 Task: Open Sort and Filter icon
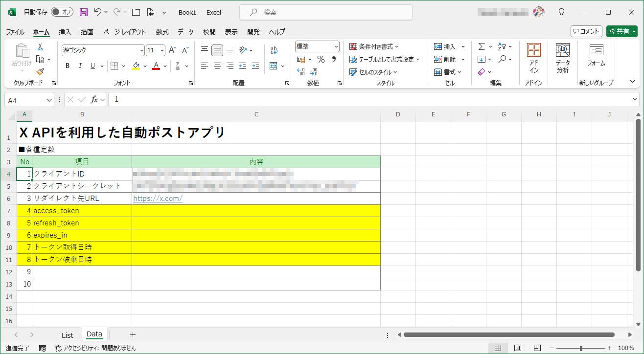tap(502, 46)
